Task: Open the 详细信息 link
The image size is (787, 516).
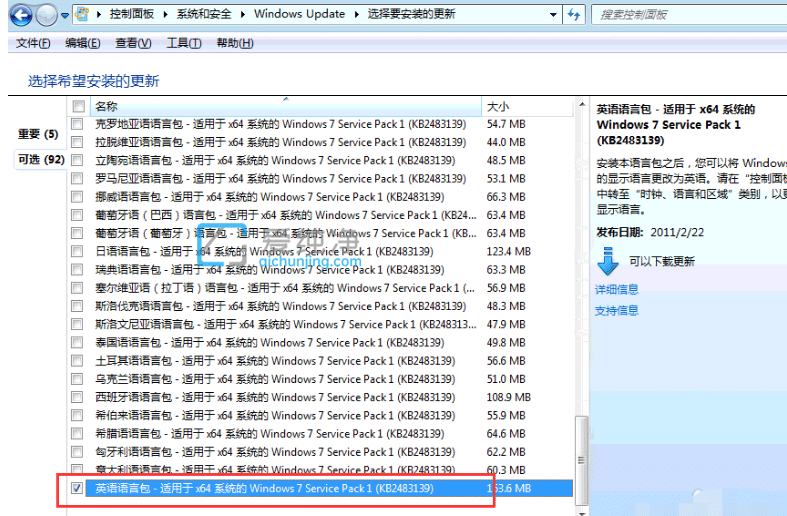Action: click(x=617, y=289)
